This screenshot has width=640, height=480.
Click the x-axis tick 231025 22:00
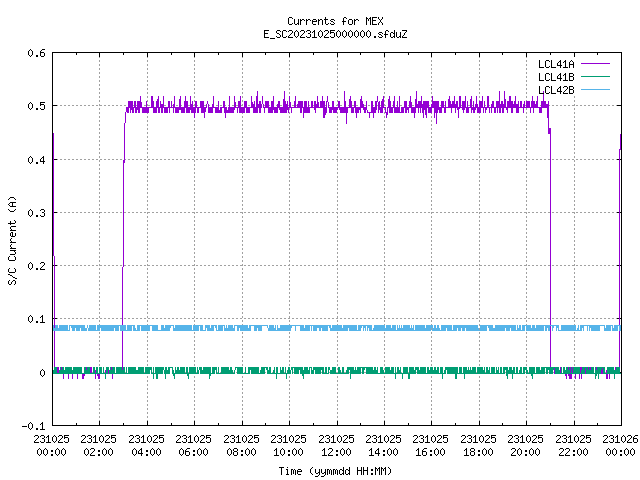click(573, 446)
